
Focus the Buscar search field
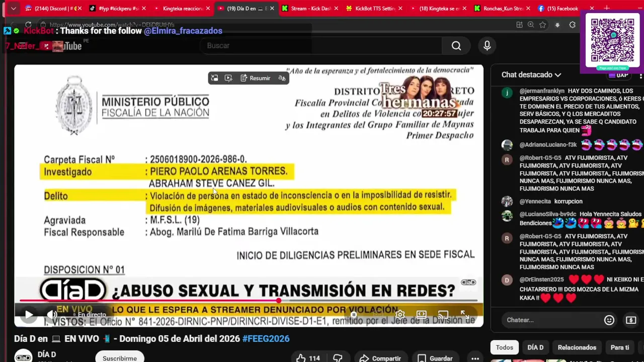point(322,46)
